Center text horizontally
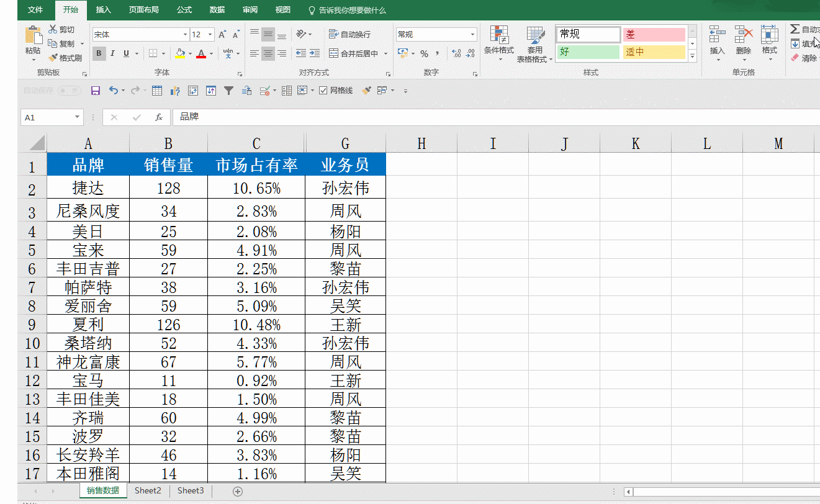This screenshot has width=820, height=504. pyautogui.click(x=268, y=53)
